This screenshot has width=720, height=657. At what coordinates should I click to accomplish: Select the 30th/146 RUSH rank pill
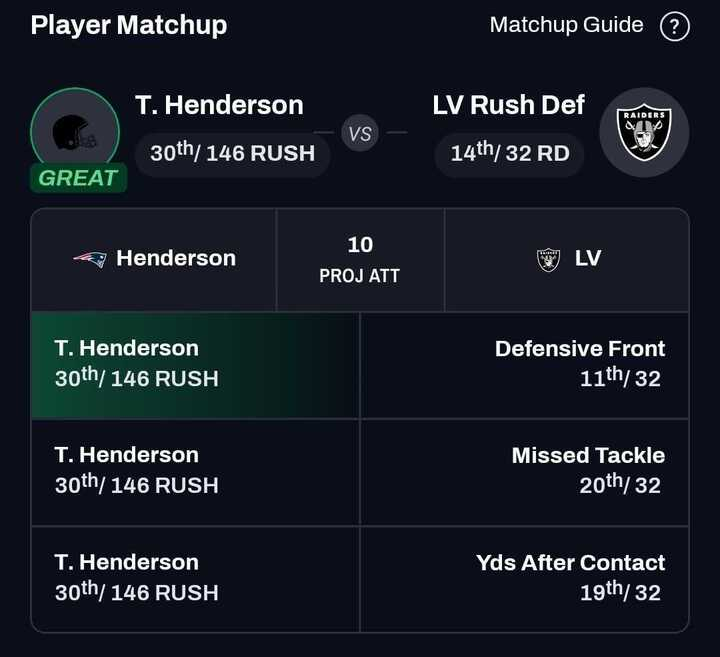(232, 153)
